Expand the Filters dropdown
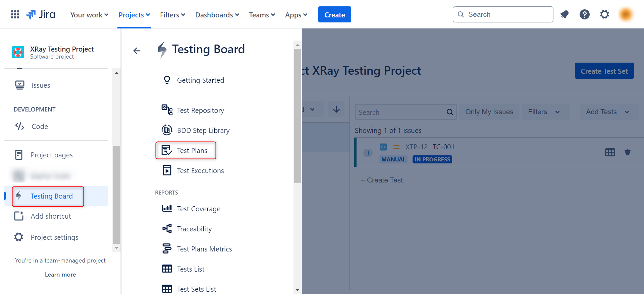Screen dimensions: 644x294 [x=543, y=112]
